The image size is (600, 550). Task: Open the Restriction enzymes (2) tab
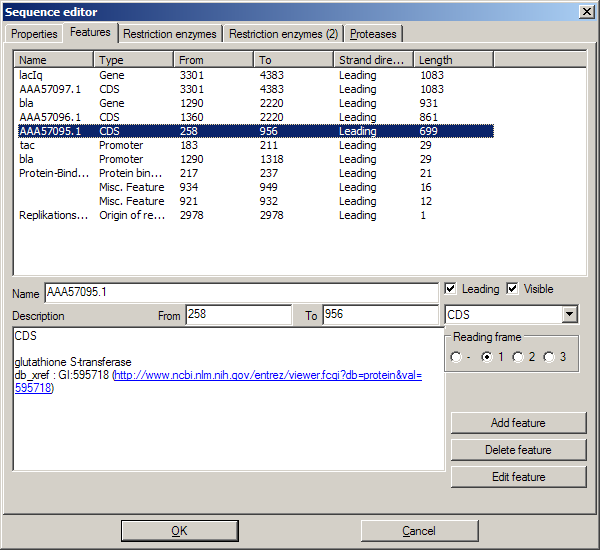[x=283, y=34]
